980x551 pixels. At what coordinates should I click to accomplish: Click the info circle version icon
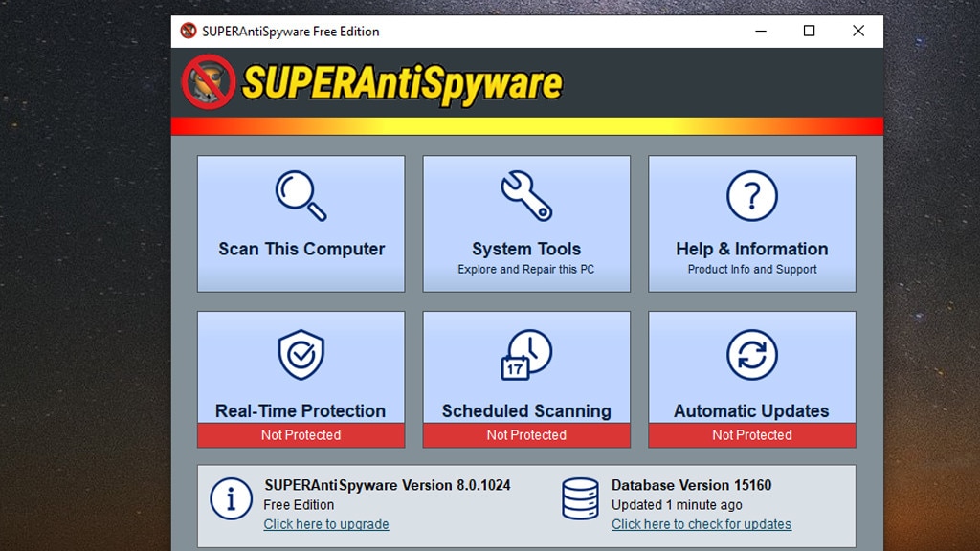point(232,498)
